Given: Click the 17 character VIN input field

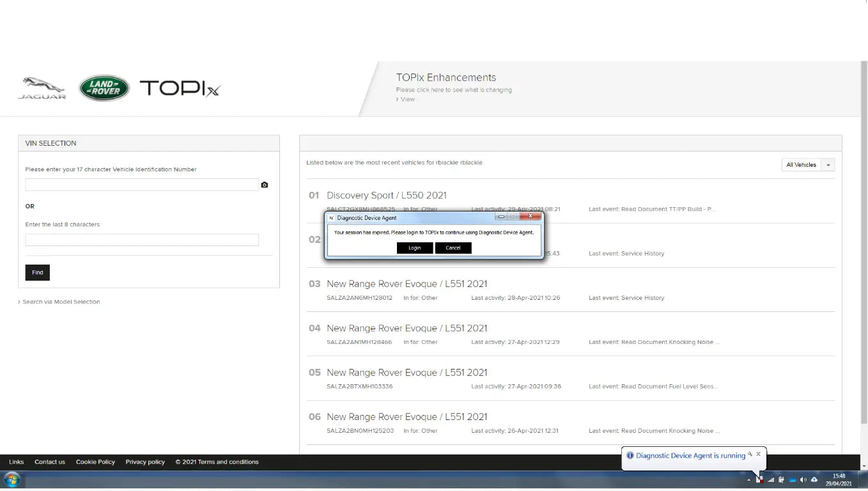Looking at the screenshot, I should click(x=142, y=185).
